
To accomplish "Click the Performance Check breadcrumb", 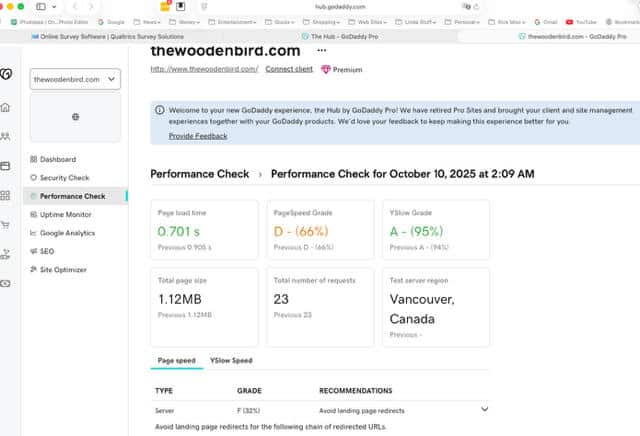I will [200, 174].
